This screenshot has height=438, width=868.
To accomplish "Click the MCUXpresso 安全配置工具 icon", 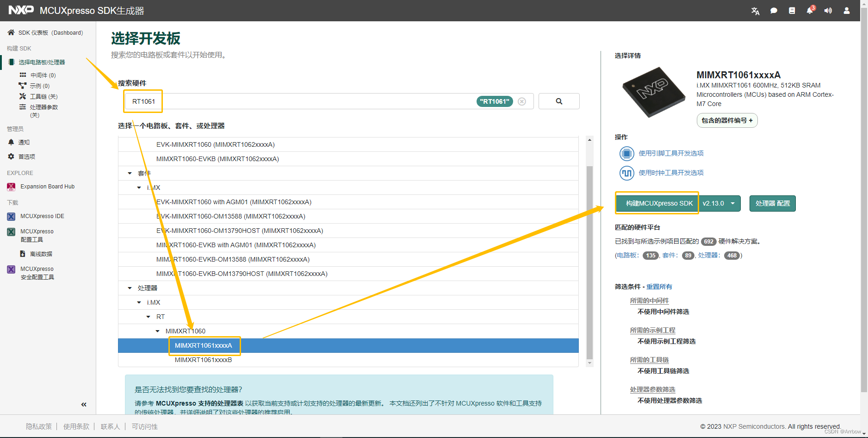I will [x=11, y=269].
